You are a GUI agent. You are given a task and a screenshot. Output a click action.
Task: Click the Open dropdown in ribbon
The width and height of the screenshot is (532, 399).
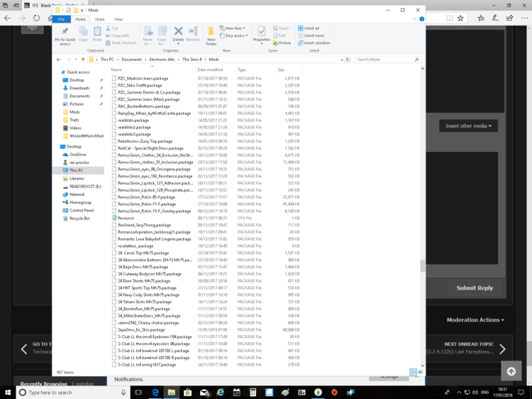coord(282,28)
